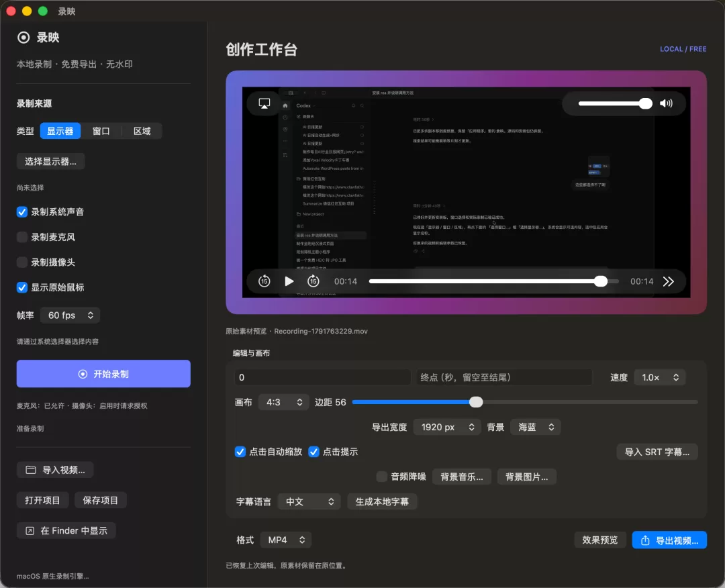Open the 选择显示器 picker

pos(51,161)
